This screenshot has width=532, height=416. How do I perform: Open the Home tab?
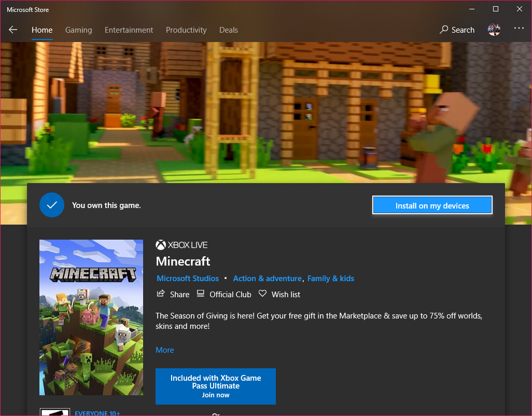42,30
